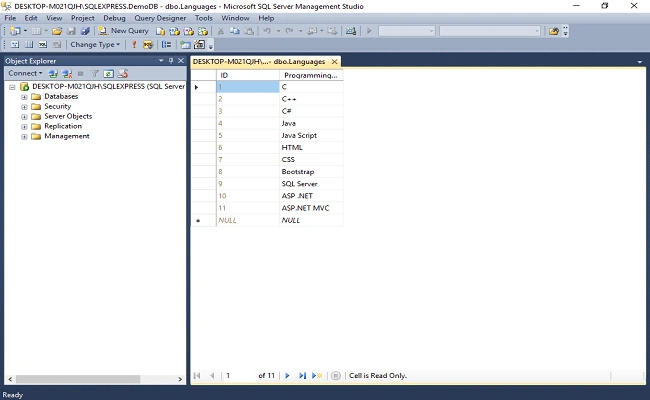Click the Refresh icon in Object Explorer
The height and width of the screenshot is (400, 650).
pos(108,73)
